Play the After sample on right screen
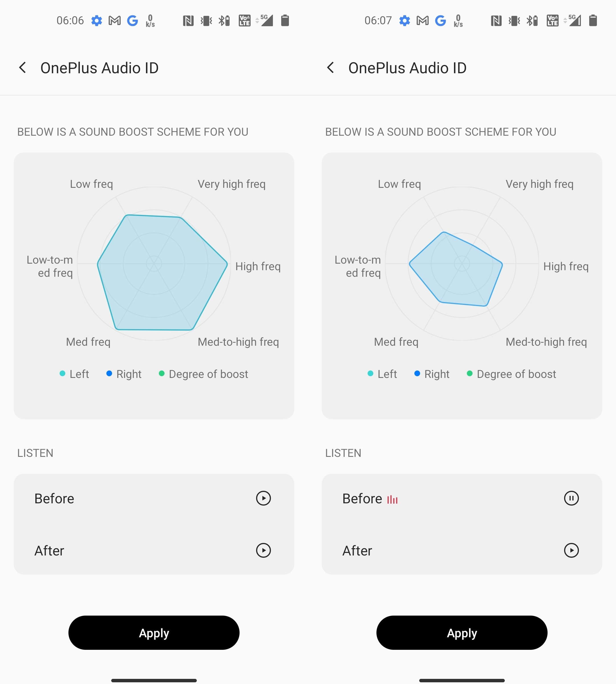The height and width of the screenshot is (684, 616). pos(571,550)
